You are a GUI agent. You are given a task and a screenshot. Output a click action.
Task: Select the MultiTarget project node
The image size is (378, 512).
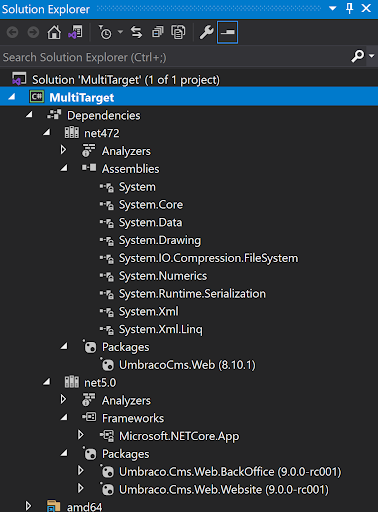pyautogui.click(x=82, y=97)
